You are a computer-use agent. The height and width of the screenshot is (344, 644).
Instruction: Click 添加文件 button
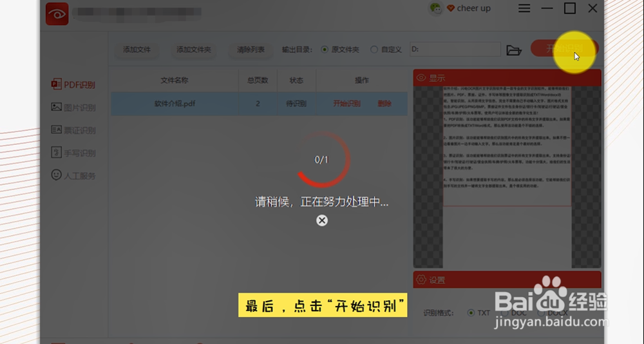coord(137,50)
